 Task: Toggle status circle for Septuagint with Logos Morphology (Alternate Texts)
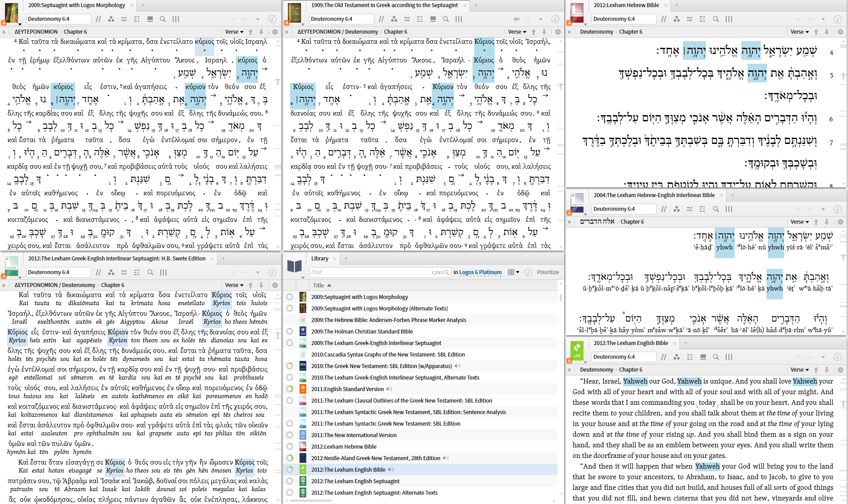pos(290,308)
